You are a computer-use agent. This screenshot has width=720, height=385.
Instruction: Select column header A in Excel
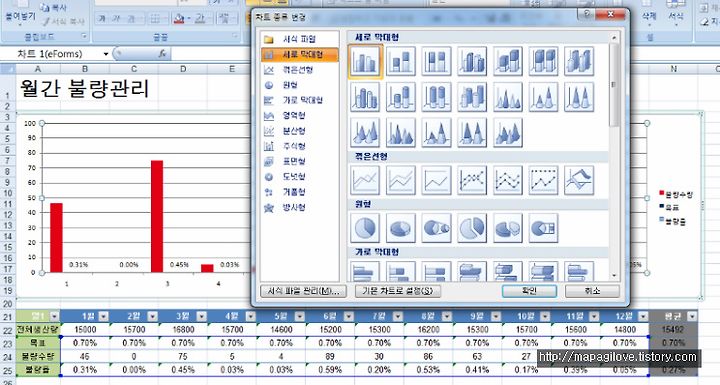point(38,69)
